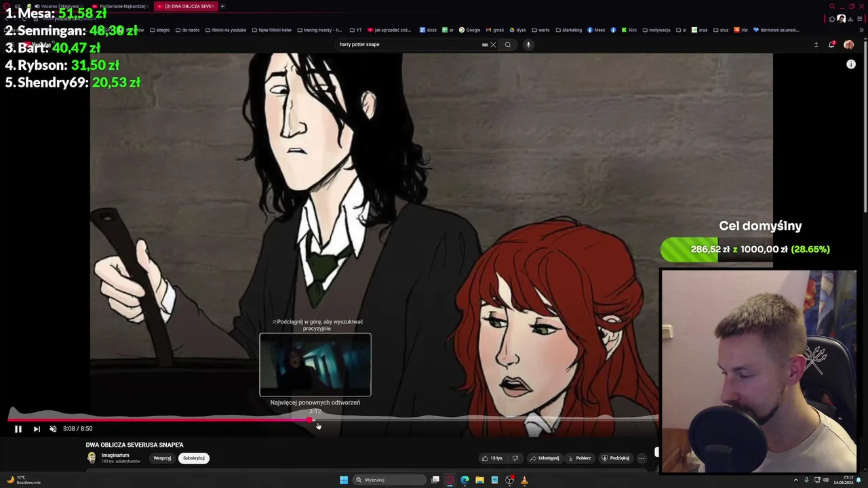
Task: Open the do nadro bookmark folder
Action: [187, 30]
